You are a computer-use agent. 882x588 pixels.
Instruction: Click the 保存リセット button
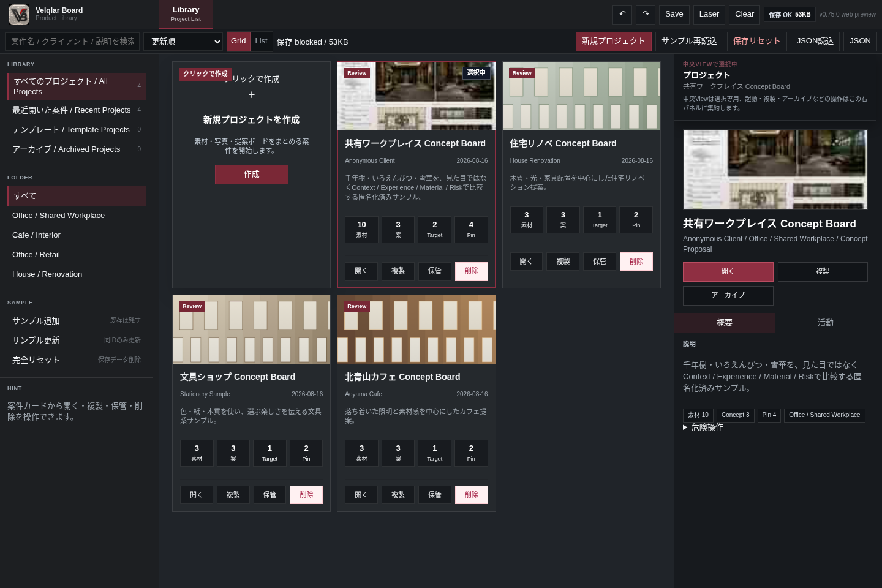pos(757,41)
